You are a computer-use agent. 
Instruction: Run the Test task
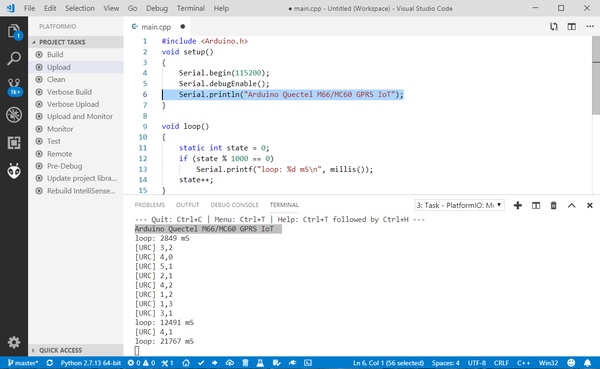tap(76, 141)
